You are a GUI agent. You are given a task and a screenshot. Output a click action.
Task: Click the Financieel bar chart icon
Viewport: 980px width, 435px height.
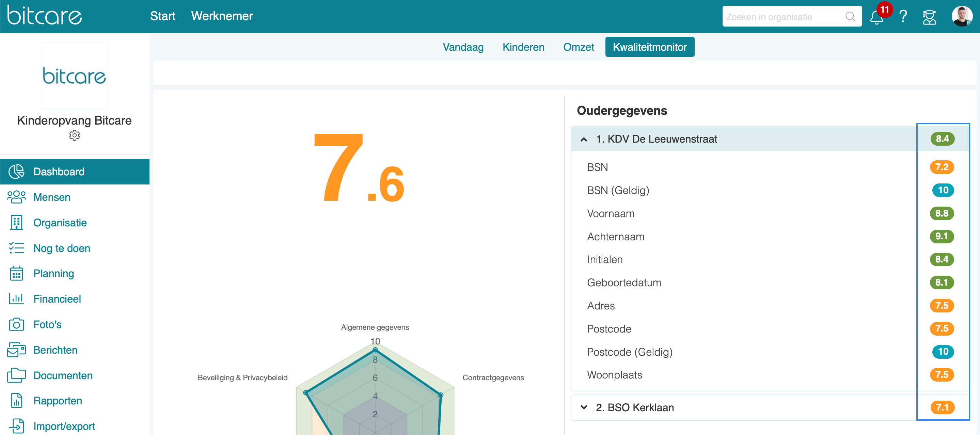16,299
